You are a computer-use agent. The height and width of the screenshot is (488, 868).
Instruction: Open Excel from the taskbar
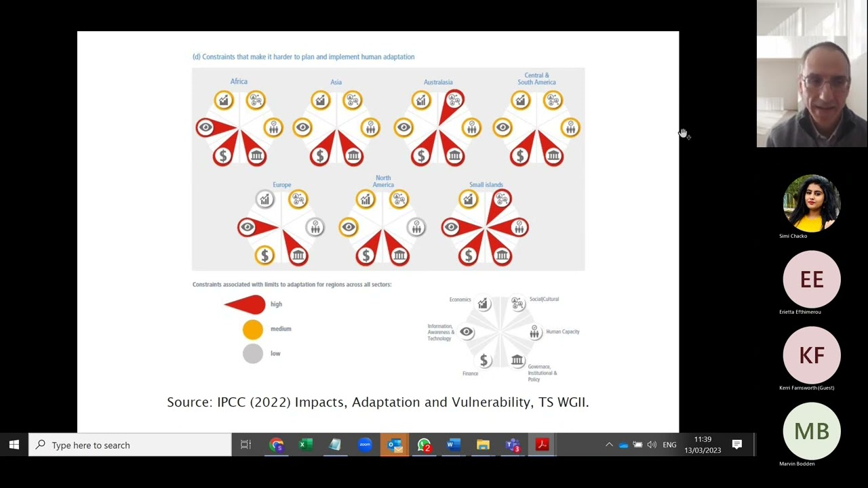pyautogui.click(x=305, y=445)
